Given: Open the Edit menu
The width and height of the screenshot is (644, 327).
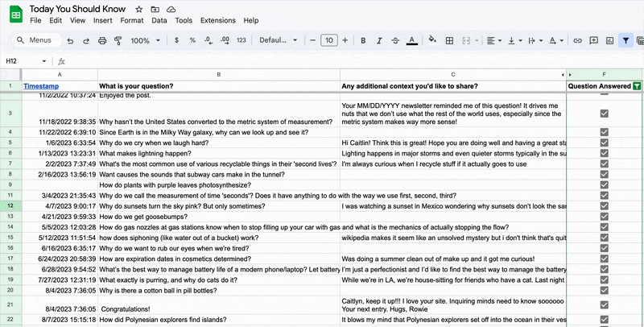Looking at the screenshot, I should [56, 20].
